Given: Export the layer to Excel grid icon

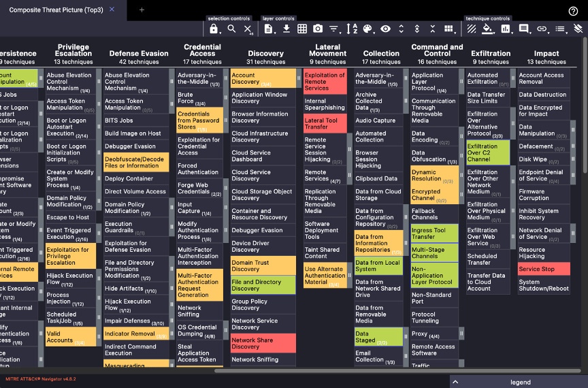Looking at the screenshot, I should coord(302,29).
